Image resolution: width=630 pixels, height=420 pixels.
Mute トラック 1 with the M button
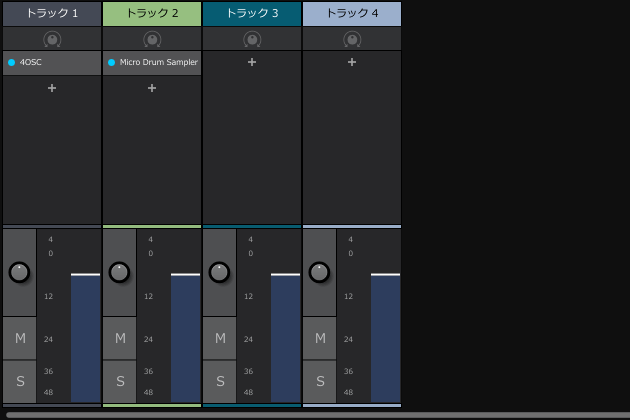20,339
